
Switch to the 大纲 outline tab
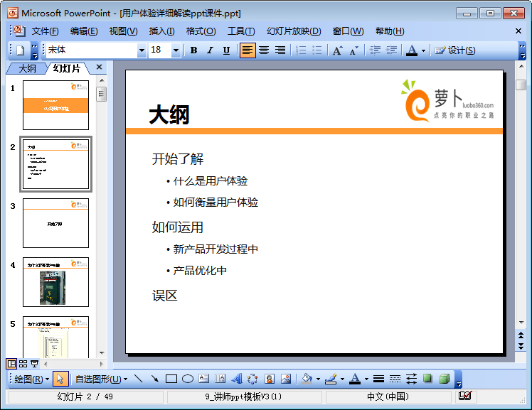point(27,68)
